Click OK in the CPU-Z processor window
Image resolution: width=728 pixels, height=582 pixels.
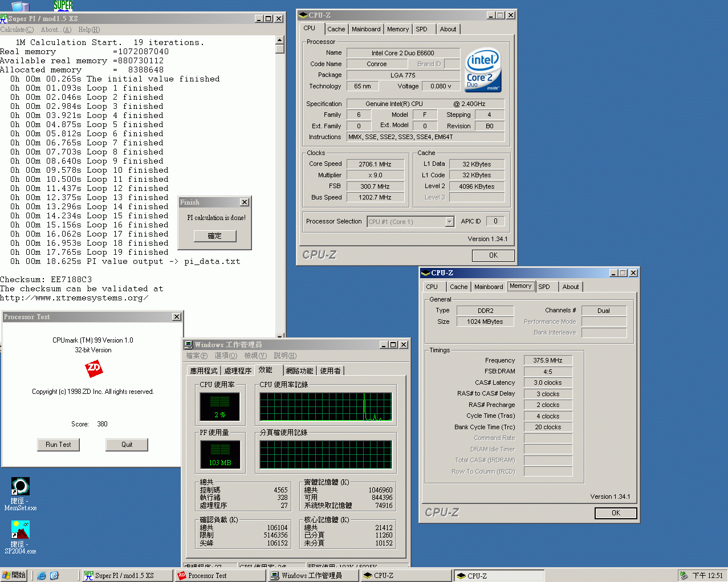(x=493, y=255)
